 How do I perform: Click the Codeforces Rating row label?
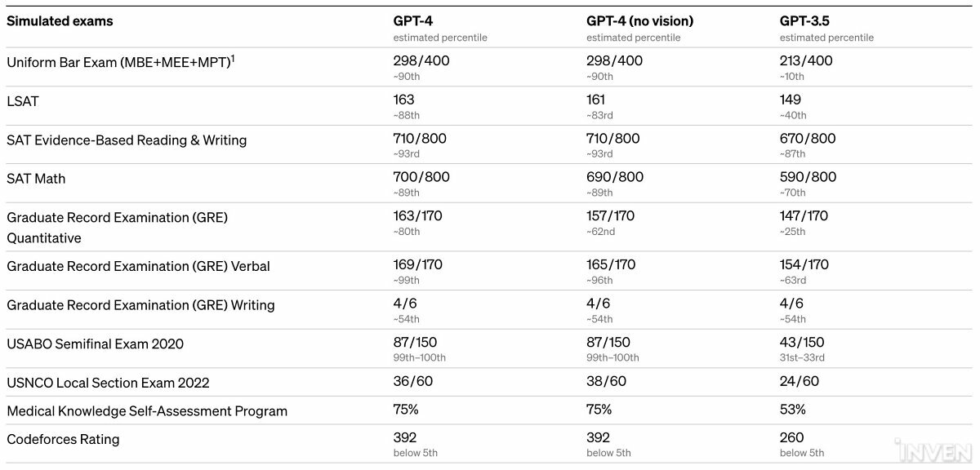63,439
